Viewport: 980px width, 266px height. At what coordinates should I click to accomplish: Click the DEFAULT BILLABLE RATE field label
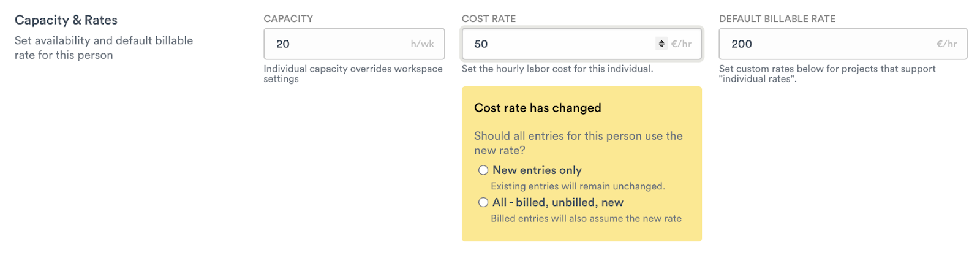tap(777, 19)
